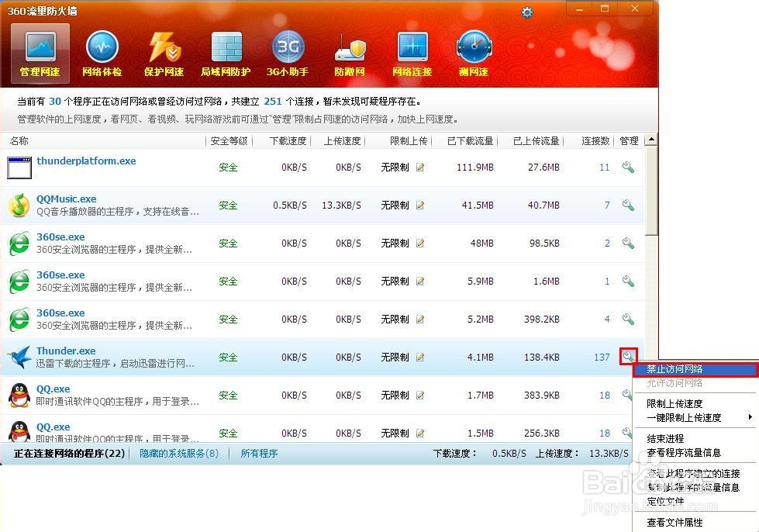Expand the 一键限制上传速度 submenu
The width and height of the screenshot is (759, 532).
click(682, 416)
